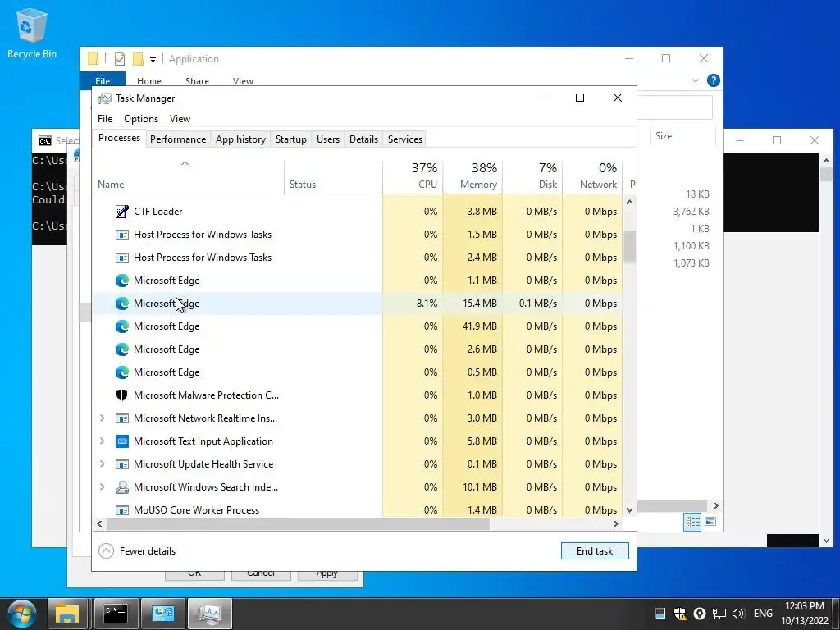Viewport: 840px width, 630px height.
Task: Click the MoUSO Core Worker Process icon
Action: pos(122,510)
